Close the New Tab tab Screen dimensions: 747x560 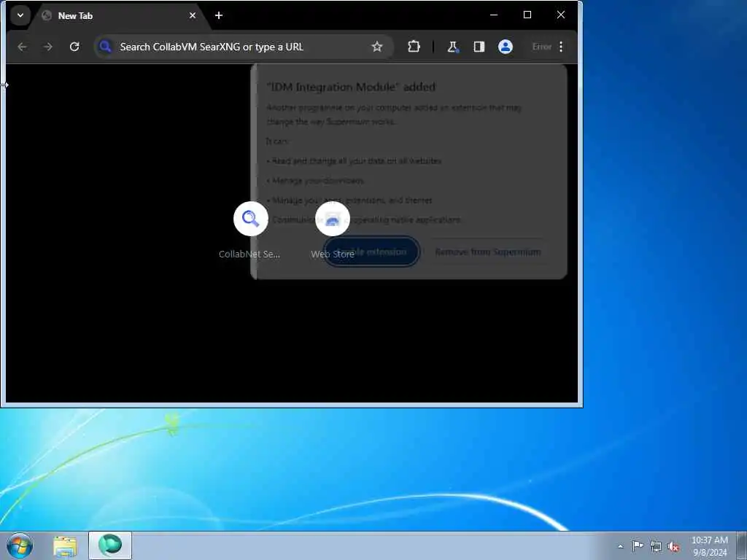click(x=193, y=16)
